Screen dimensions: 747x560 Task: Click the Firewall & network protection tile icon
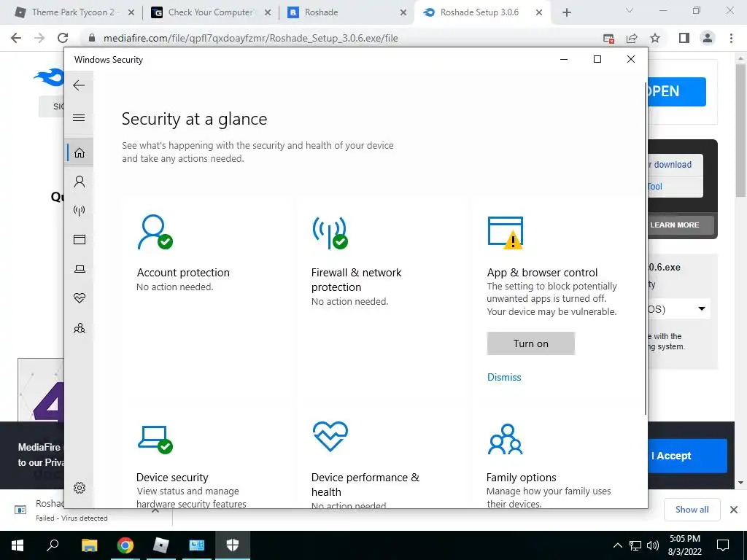[x=330, y=233]
